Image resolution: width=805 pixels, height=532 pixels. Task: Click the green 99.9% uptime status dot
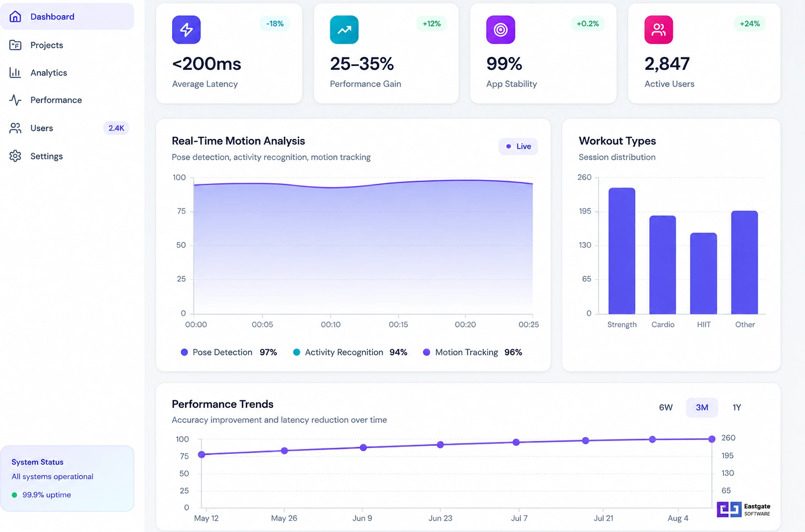tap(14, 495)
